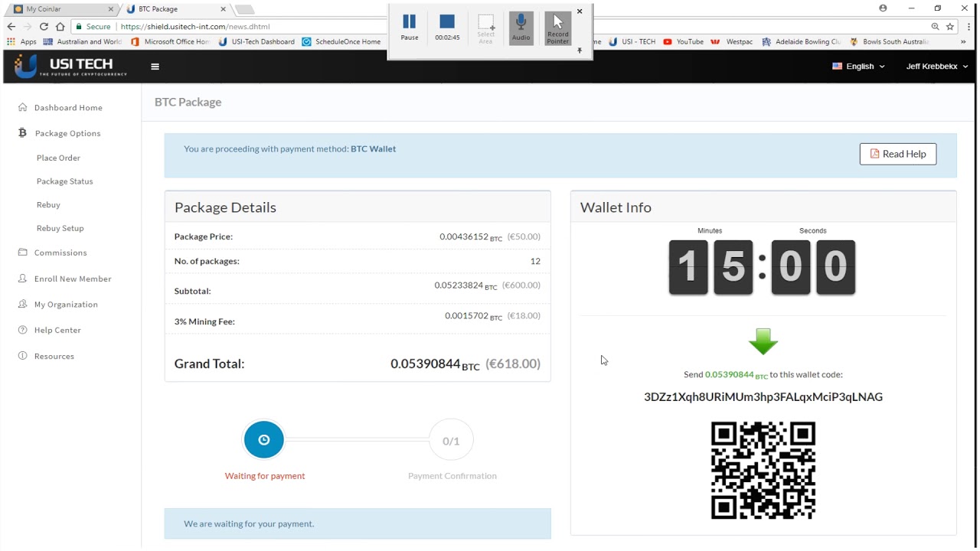The image size is (980, 551).
Task: Open Australian and World bookmark
Action: click(x=83, y=41)
